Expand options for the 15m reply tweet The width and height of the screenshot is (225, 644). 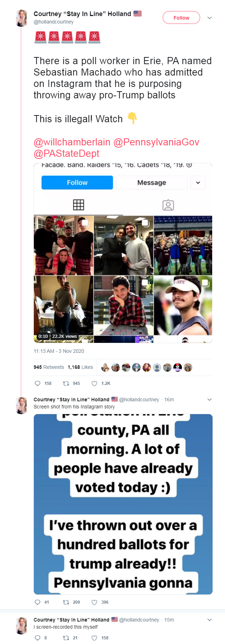209,620
